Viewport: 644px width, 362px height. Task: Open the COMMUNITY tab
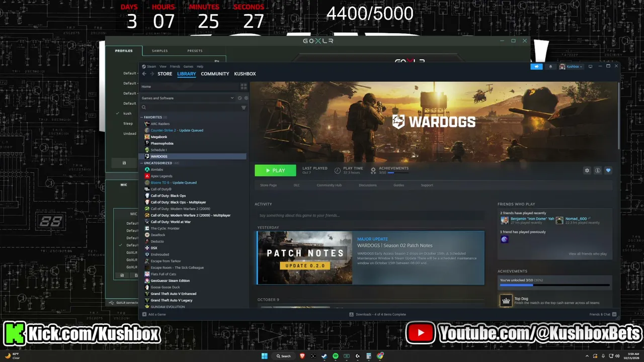tap(215, 74)
